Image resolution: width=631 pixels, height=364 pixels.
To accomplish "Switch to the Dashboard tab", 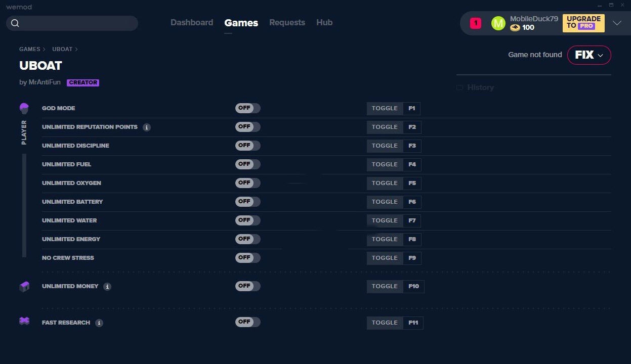I will [x=192, y=22].
